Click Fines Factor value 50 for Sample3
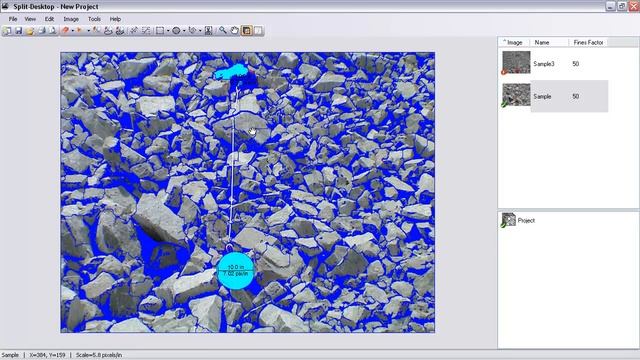Screen dimensions: 640x360 (x=576, y=64)
